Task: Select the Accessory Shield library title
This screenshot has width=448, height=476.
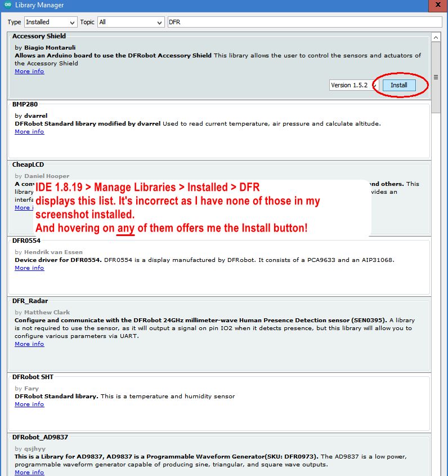Action: click(39, 36)
